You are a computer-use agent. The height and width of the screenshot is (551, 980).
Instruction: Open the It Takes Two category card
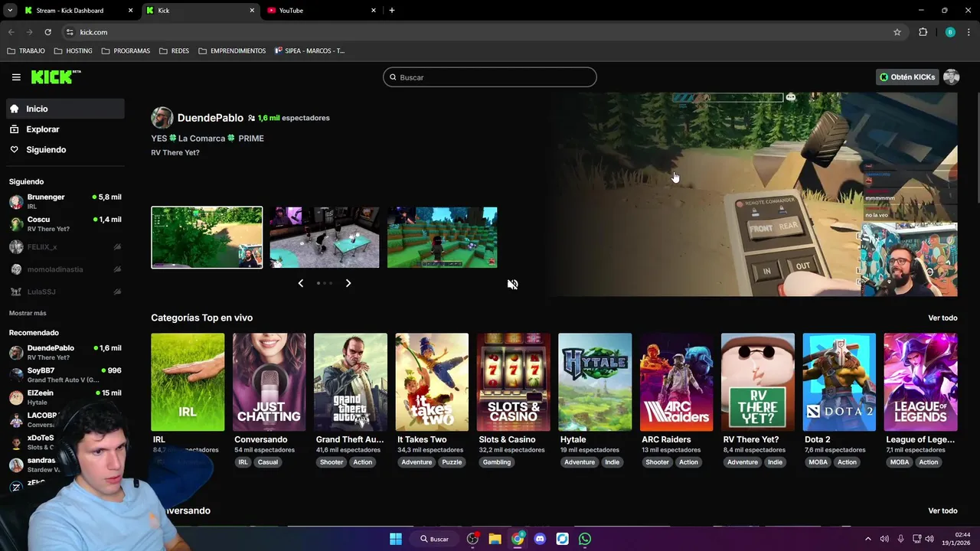[x=432, y=382]
